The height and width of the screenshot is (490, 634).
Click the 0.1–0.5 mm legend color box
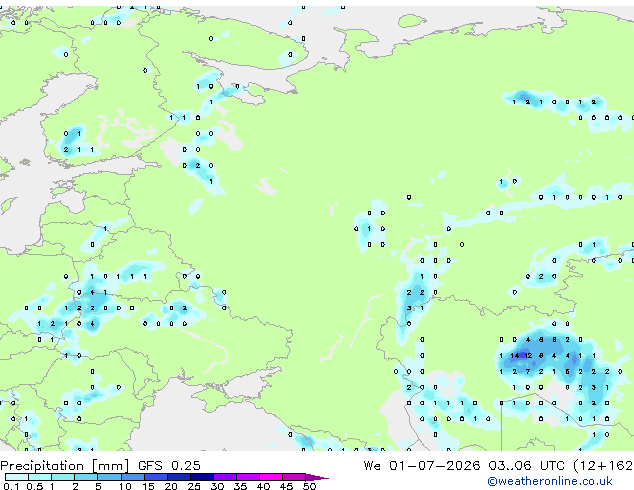[17, 477]
